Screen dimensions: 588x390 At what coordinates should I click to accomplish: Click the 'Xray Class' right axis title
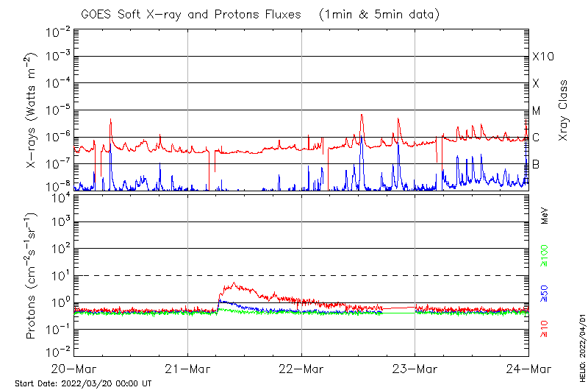click(564, 110)
